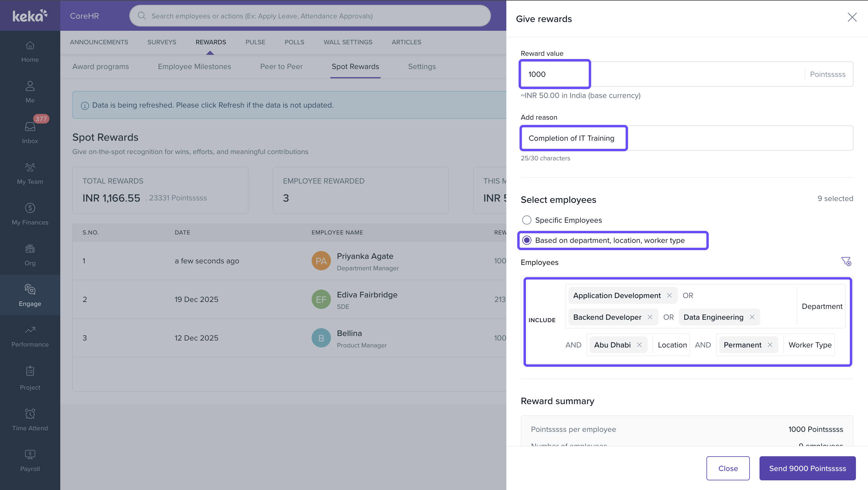Click the Close button in footer
Image resolution: width=868 pixels, height=490 pixels.
click(728, 468)
